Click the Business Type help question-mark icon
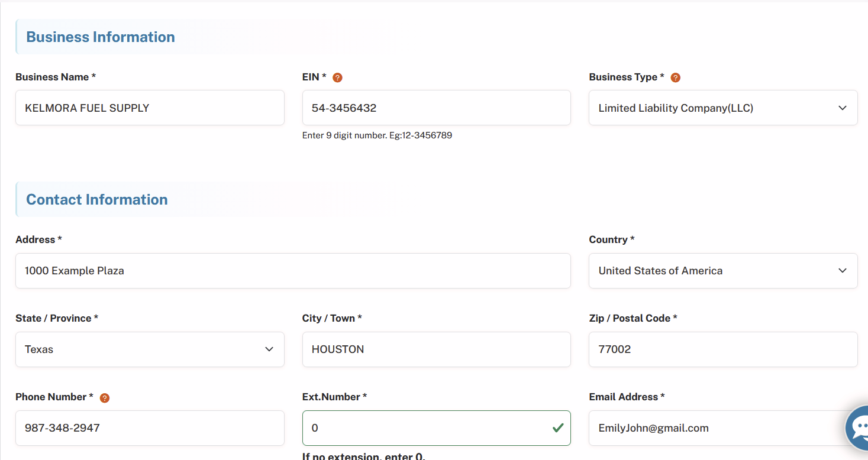Viewport: 868px width, 460px height. coord(676,77)
